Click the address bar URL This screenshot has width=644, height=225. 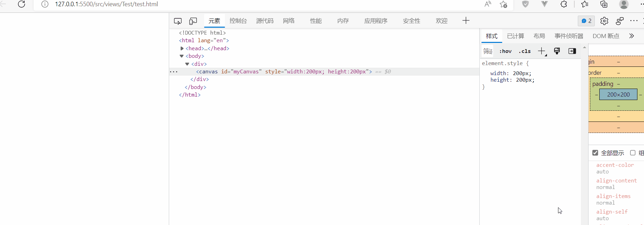coord(106,4)
